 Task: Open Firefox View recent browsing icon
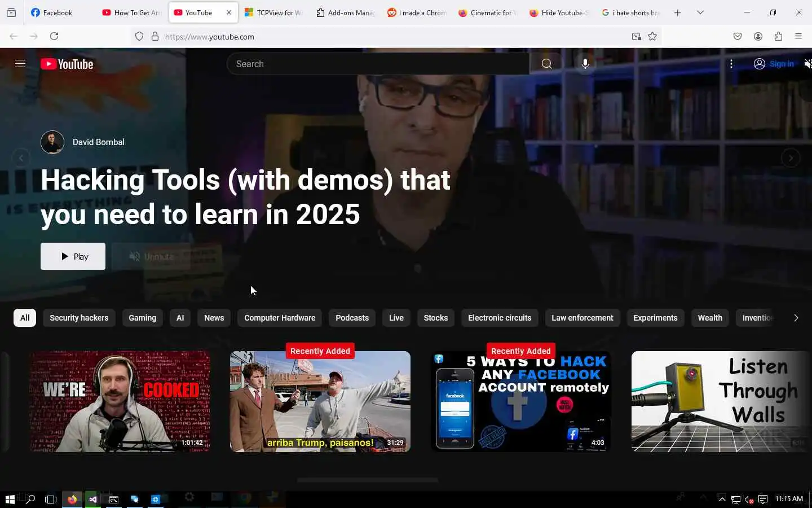pos(11,12)
